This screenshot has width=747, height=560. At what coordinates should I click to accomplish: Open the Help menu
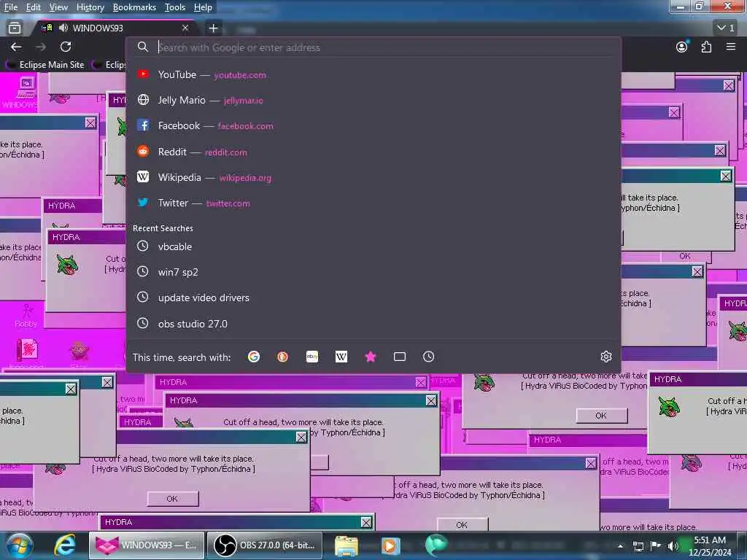(203, 7)
